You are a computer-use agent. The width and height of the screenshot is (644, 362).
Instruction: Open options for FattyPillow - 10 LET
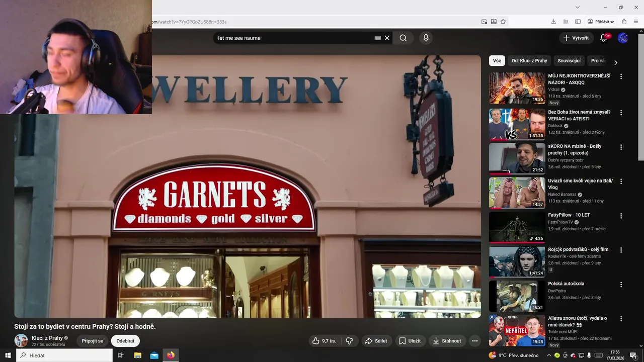pos(621,216)
